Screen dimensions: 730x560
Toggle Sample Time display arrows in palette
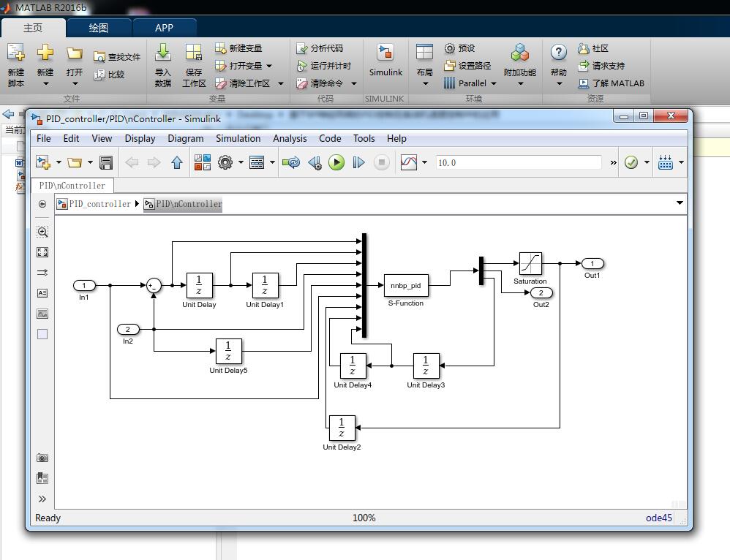[x=42, y=272]
